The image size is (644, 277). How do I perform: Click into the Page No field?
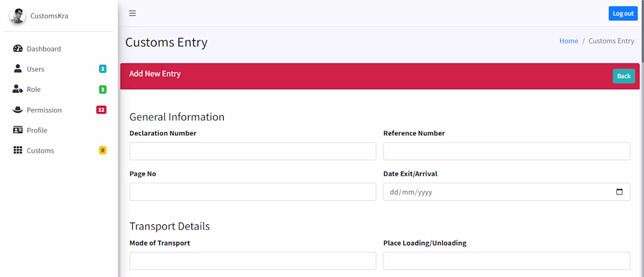tap(252, 191)
